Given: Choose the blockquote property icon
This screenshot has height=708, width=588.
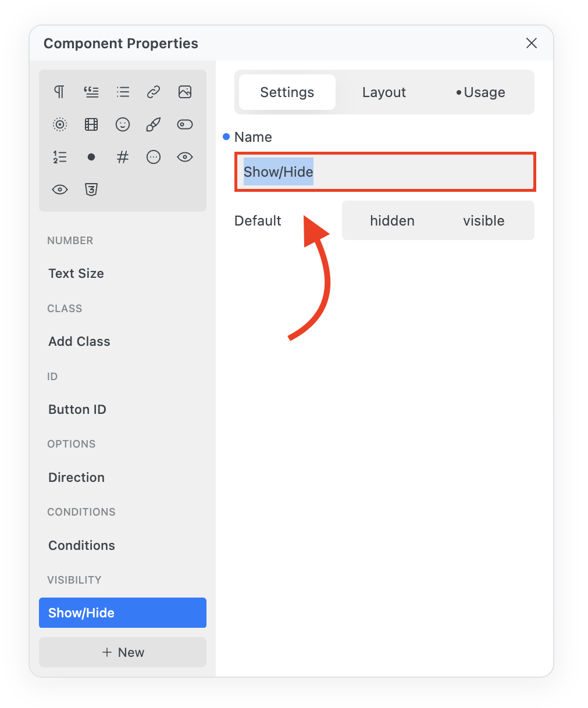Looking at the screenshot, I should [91, 92].
